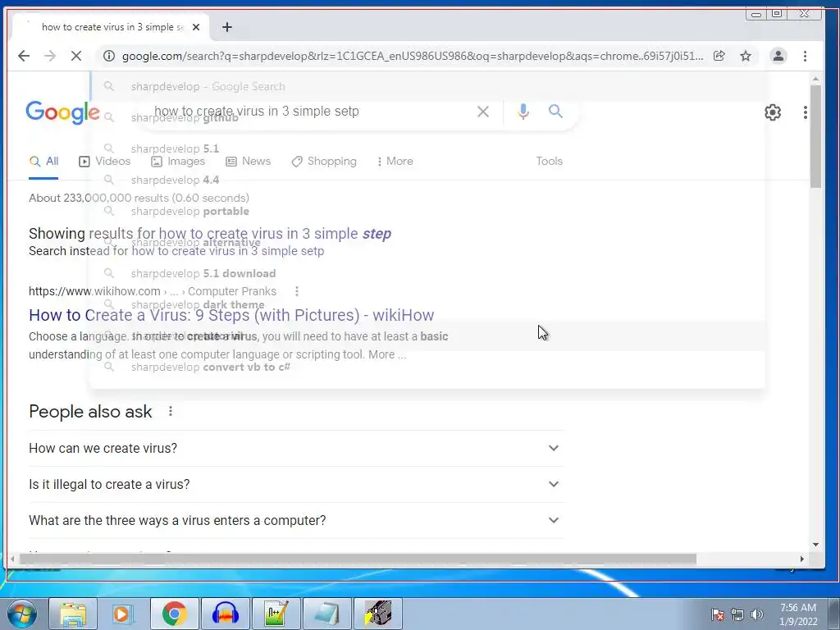This screenshot has width=840, height=630.
Task: Click the scroll right arrow at bottom
Action: [x=802, y=559]
